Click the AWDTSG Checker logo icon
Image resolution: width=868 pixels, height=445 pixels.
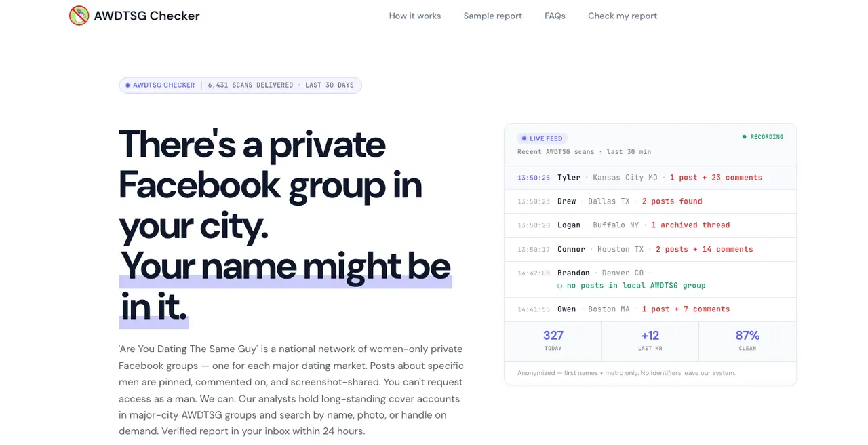(x=79, y=16)
